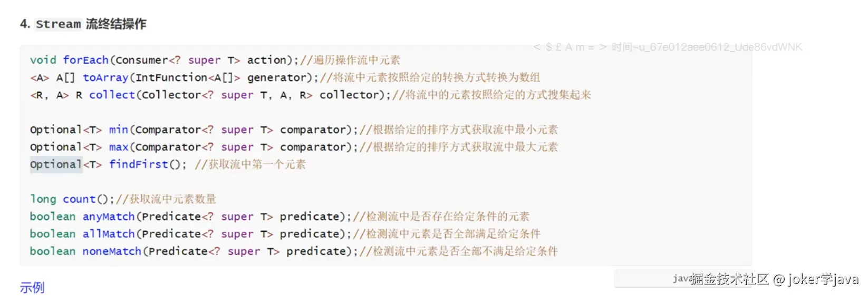
Task: Click the IntFunction parameter type in toArray
Action: tap(171, 77)
